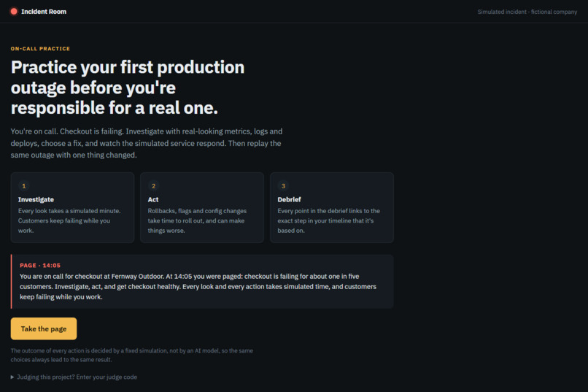Select the Investigate card heading

coord(36,199)
